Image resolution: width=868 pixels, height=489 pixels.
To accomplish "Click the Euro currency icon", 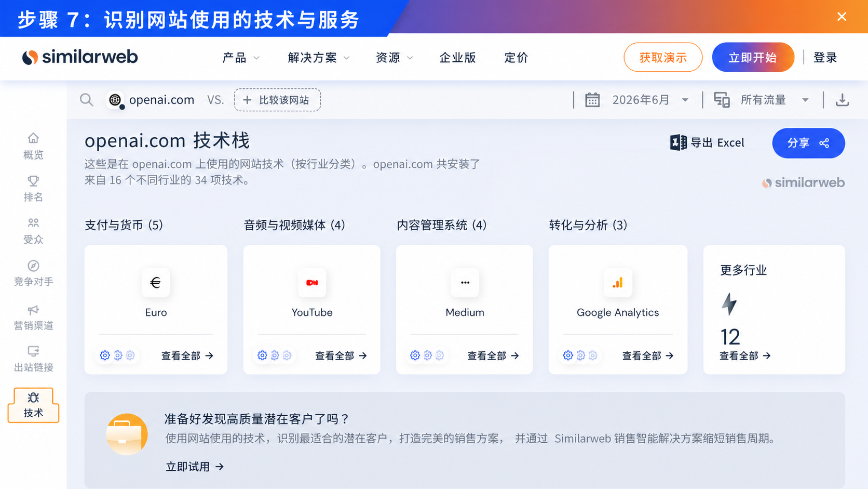I will [155, 283].
